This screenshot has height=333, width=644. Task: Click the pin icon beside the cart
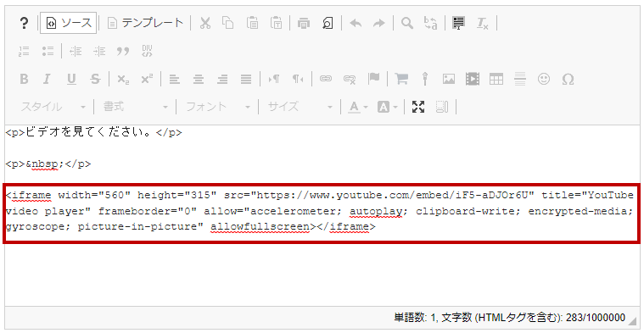pos(425,79)
